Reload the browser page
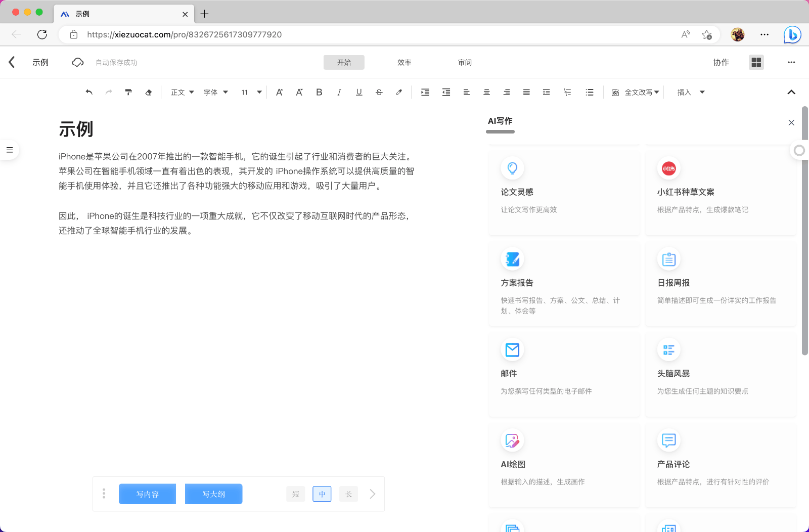809x532 pixels. [42, 34]
